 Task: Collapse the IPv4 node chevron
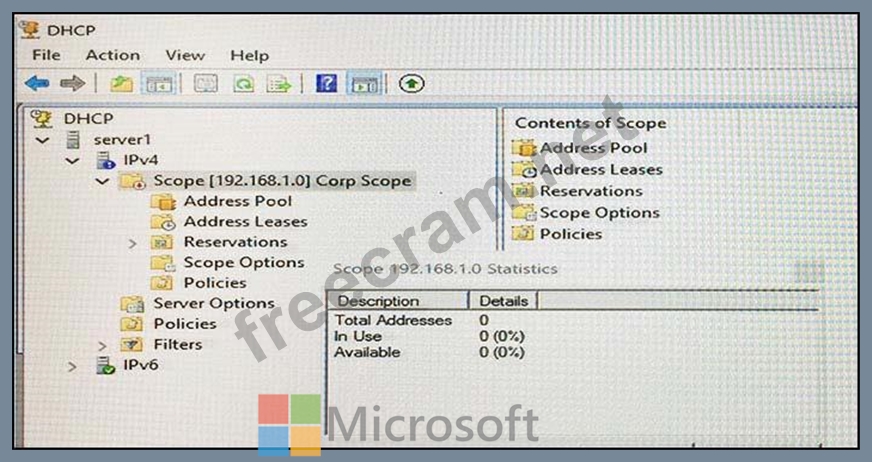pyautogui.click(x=72, y=161)
